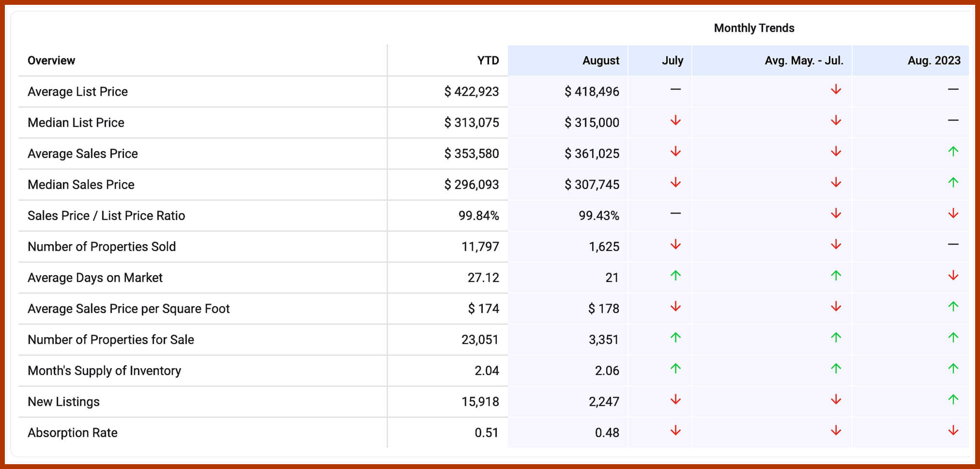
Task: Click the dash icon for Average List Price in July
Action: (x=675, y=90)
